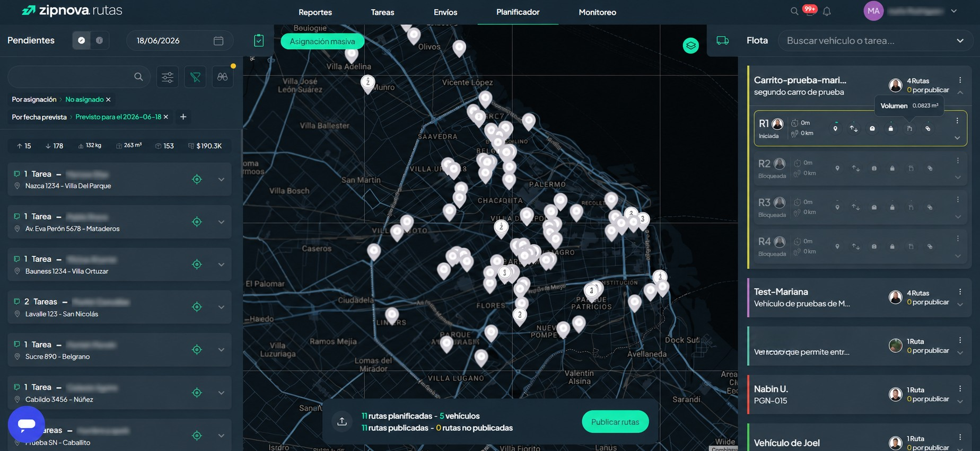Image resolution: width=980 pixels, height=451 pixels.
Task: Click the R1 route up-down arrows icon
Action: [854, 128]
